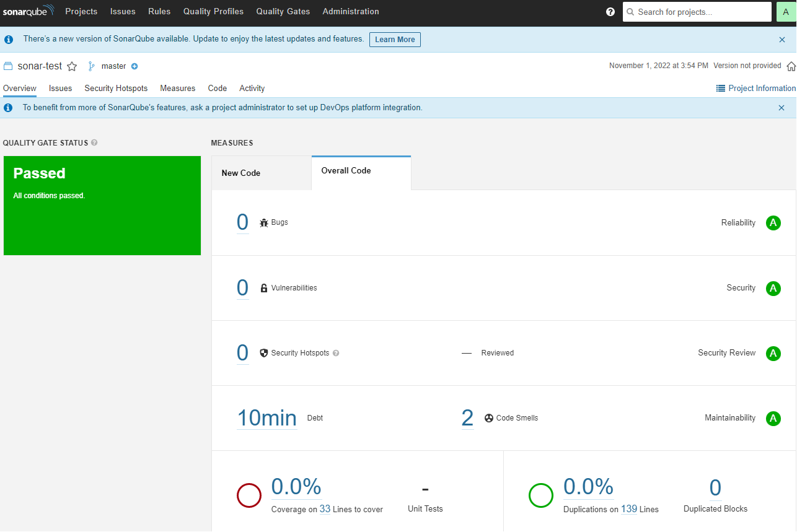
Task: Open the Projects menu
Action: tap(81, 12)
